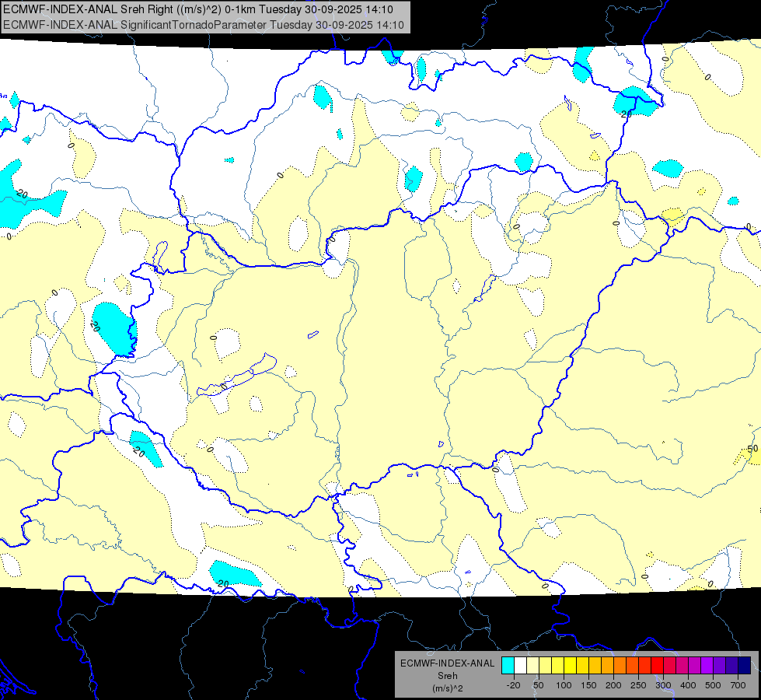Click the legend unit (m/s)^2
The height and width of the screenshot is (700, 761).
447,688
